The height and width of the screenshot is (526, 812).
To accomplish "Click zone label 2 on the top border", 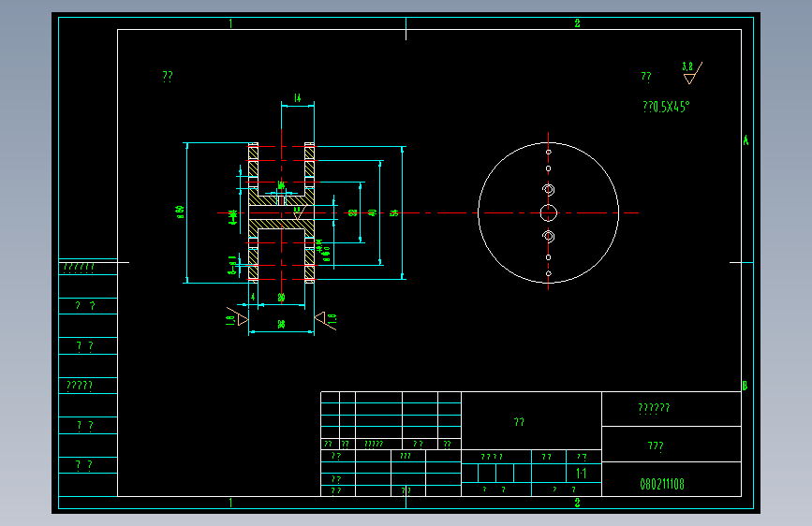I will (578, 23).
